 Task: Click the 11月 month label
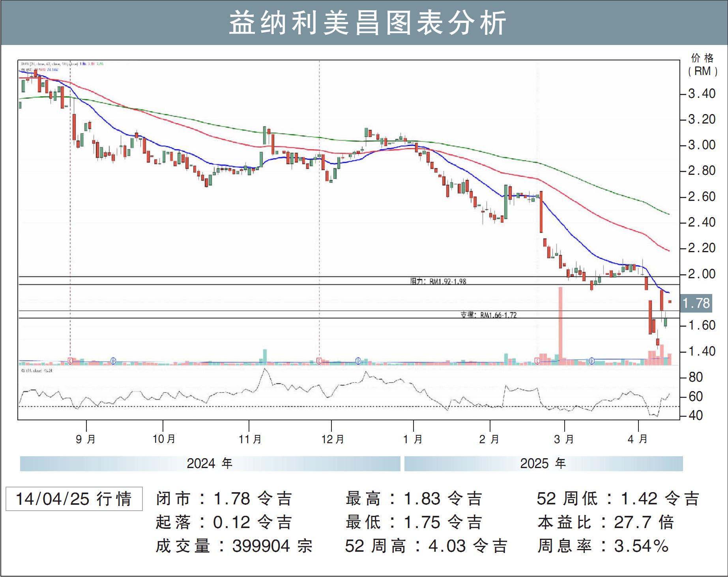click(250, 439)
